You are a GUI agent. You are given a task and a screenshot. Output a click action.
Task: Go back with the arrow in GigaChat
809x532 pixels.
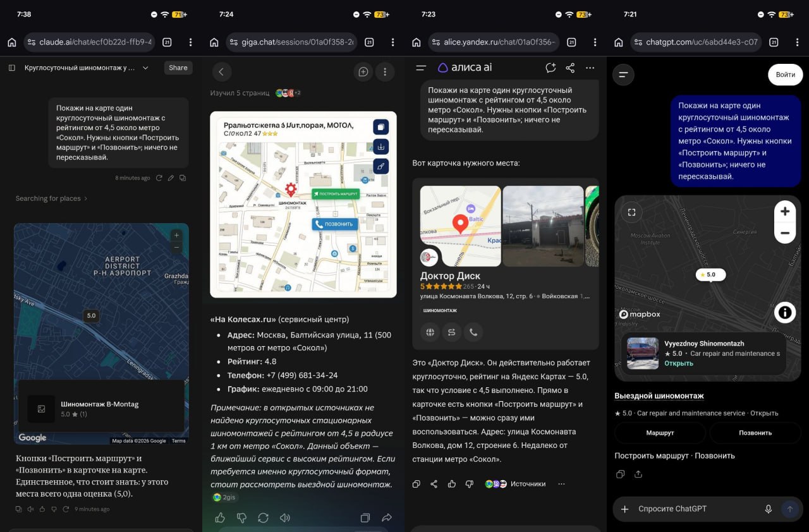(x=221, y=72)
